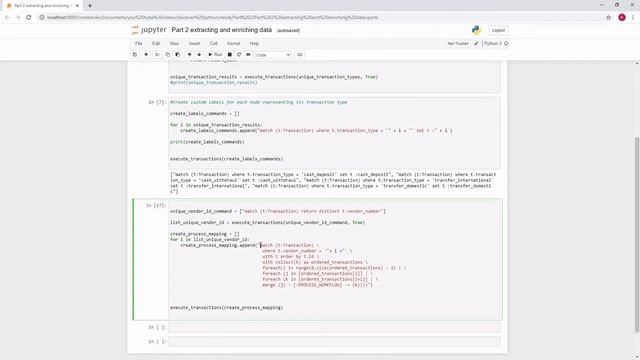
Task: Click in the In [7] code cell
Action: click(334, 133)
